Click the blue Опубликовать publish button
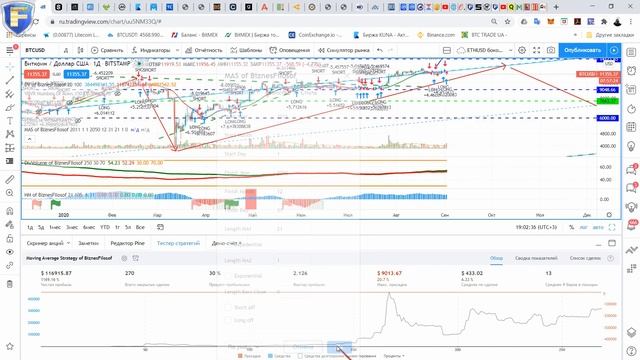Screen dimensions: 640x360 point(582,50)
